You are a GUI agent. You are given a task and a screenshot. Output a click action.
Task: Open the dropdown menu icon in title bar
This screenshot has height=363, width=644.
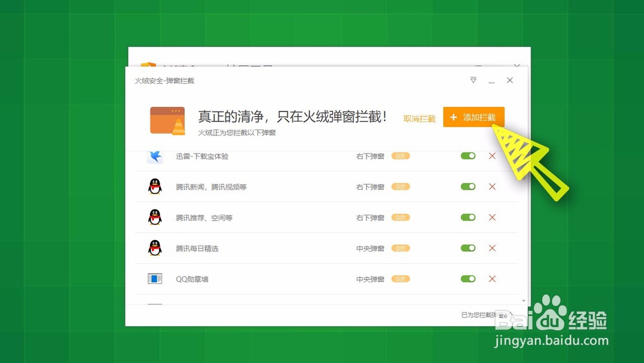(x=473, y=80)
